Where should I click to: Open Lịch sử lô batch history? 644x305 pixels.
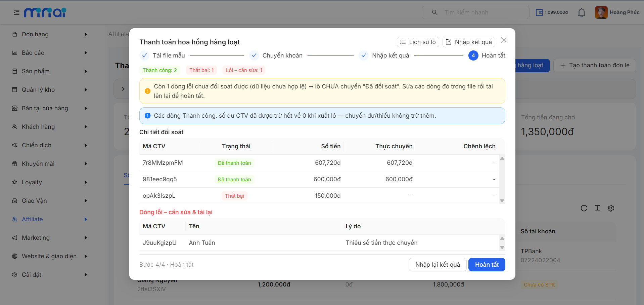point(418,42)
